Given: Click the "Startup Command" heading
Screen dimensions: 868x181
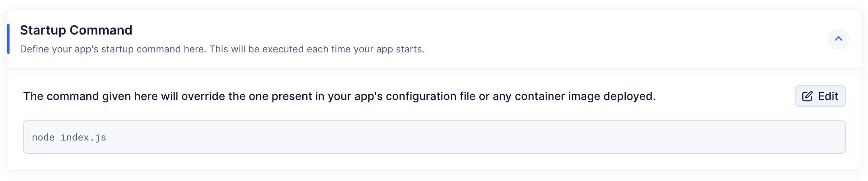Looking at the screenshot, I should pyautogui.click(x=76, y=30).
